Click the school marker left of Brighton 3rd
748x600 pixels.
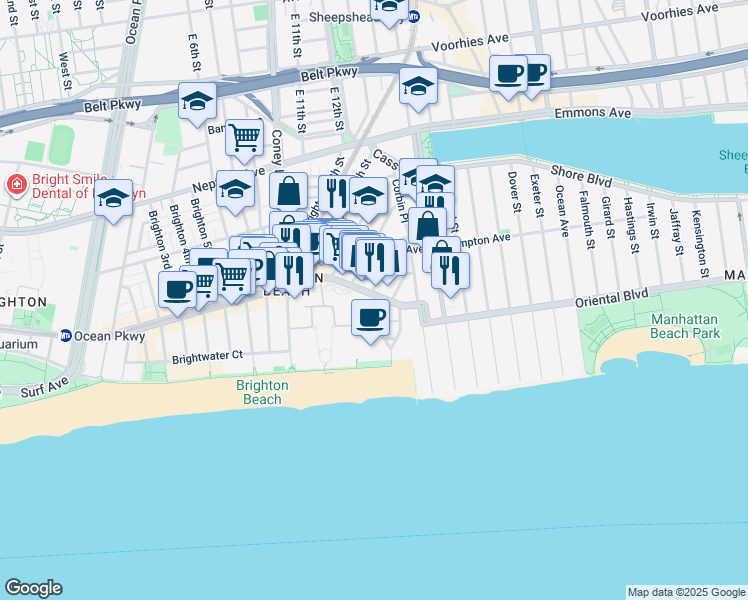point(114,201)
